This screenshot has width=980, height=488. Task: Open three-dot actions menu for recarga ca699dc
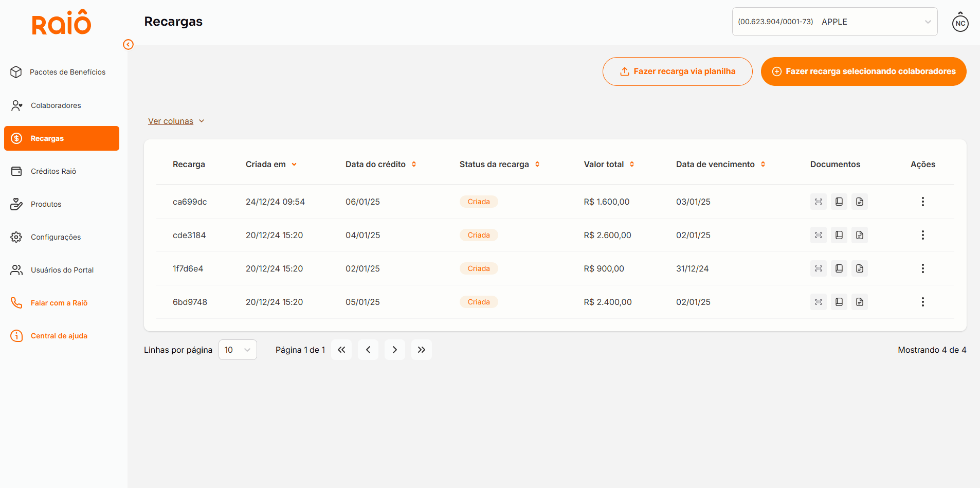(x=922, y=202)
